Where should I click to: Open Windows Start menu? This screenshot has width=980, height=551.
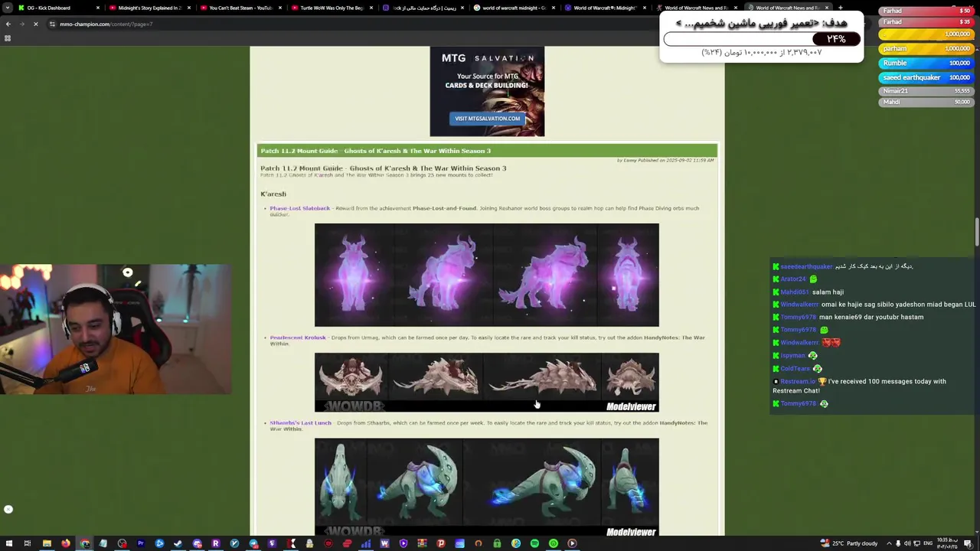[x=8, y=543]
